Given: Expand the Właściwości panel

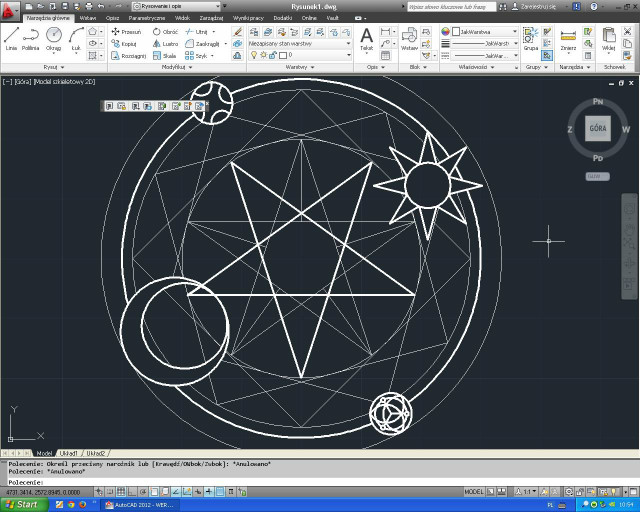Looking at the screenshot, I should [476, 67].
